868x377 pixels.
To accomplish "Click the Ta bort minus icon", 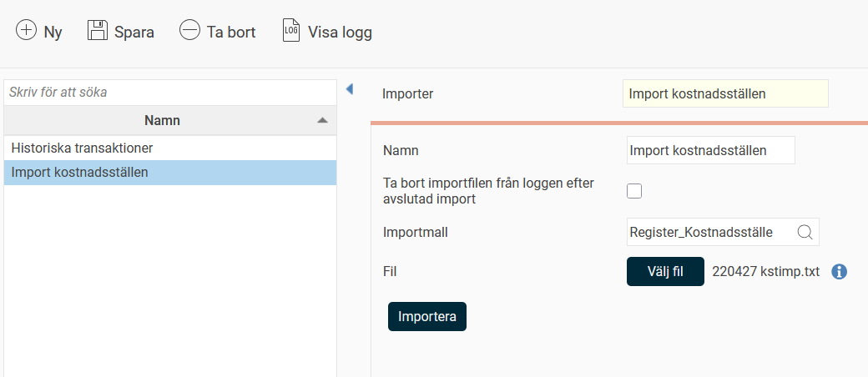I will [189, 32].
